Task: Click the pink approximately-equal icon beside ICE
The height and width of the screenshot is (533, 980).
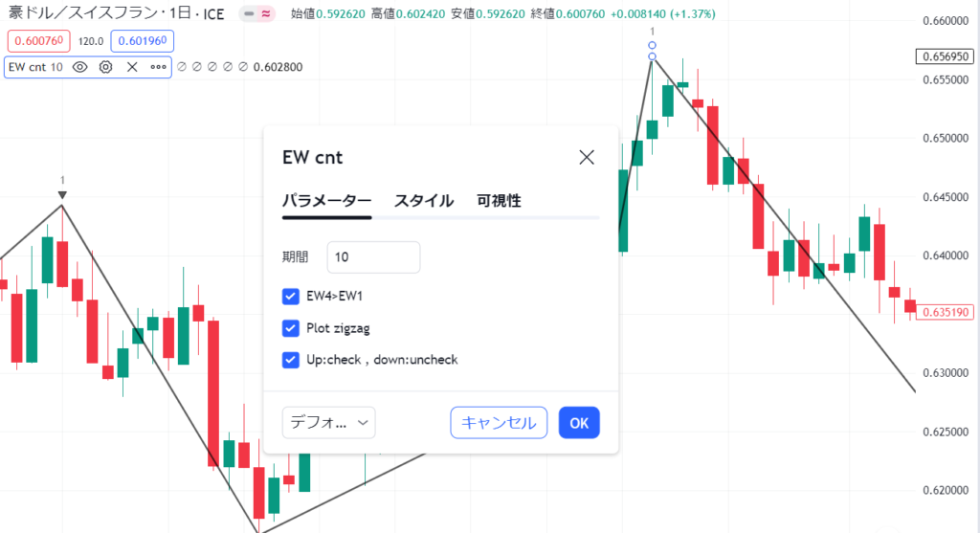Action: pyautogui.click(x=266, y=13)
